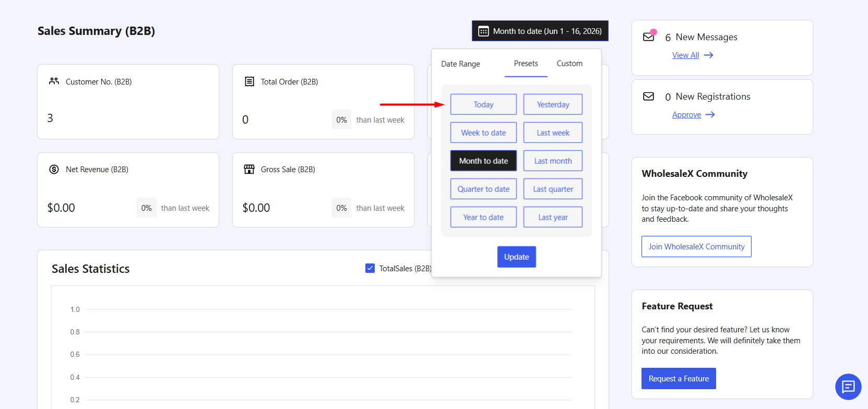Select the Today preset

pos(483,104)
